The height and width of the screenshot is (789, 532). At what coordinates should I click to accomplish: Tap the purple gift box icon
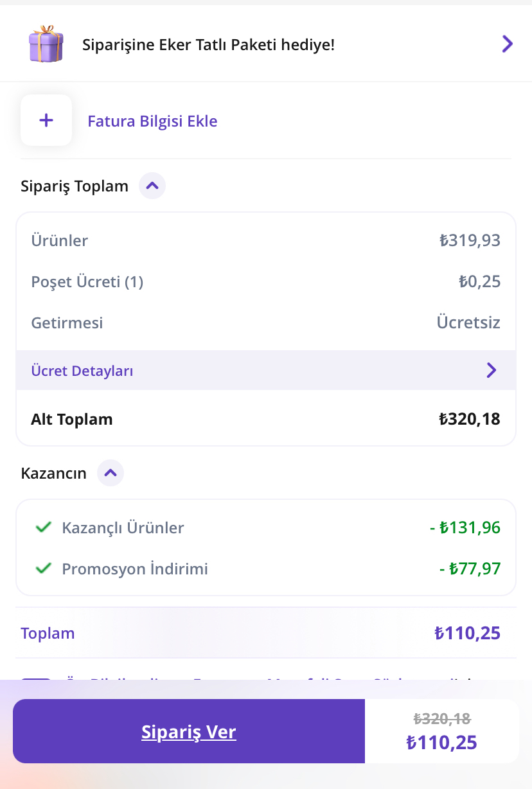point(46,44)
